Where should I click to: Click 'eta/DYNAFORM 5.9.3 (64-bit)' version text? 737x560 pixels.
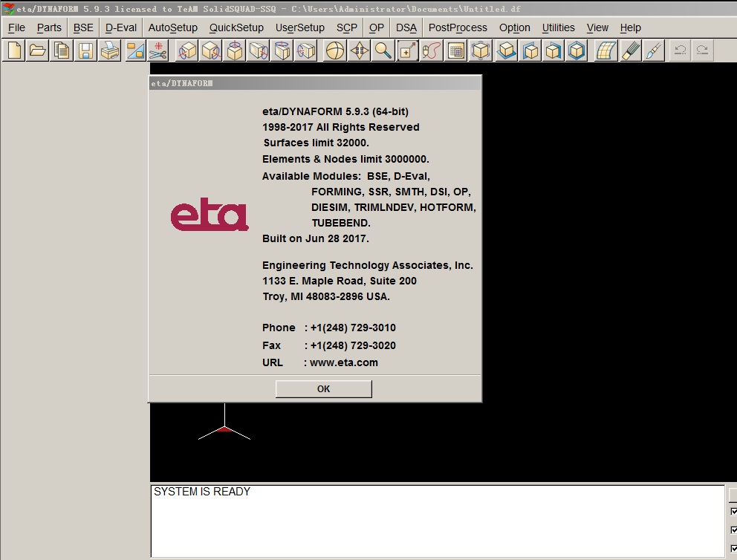(335, 112)
